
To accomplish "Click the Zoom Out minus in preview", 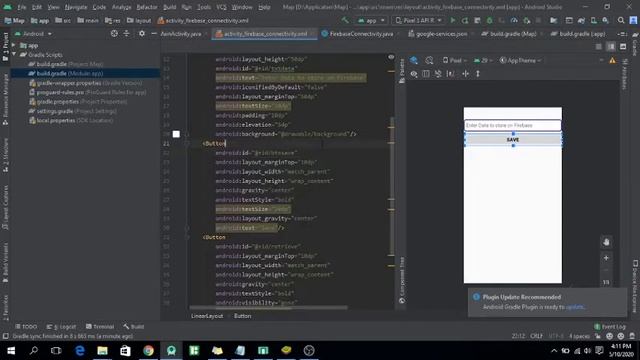I will click(606, 270).
